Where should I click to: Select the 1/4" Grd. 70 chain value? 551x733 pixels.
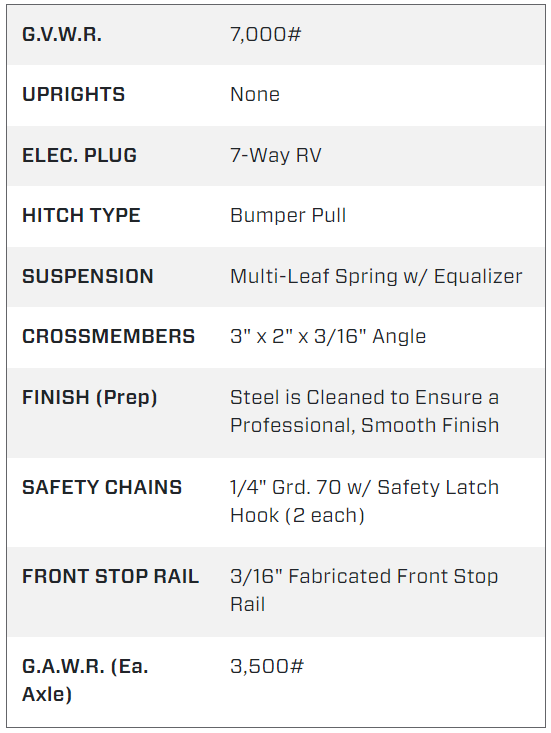coord(365,502)
